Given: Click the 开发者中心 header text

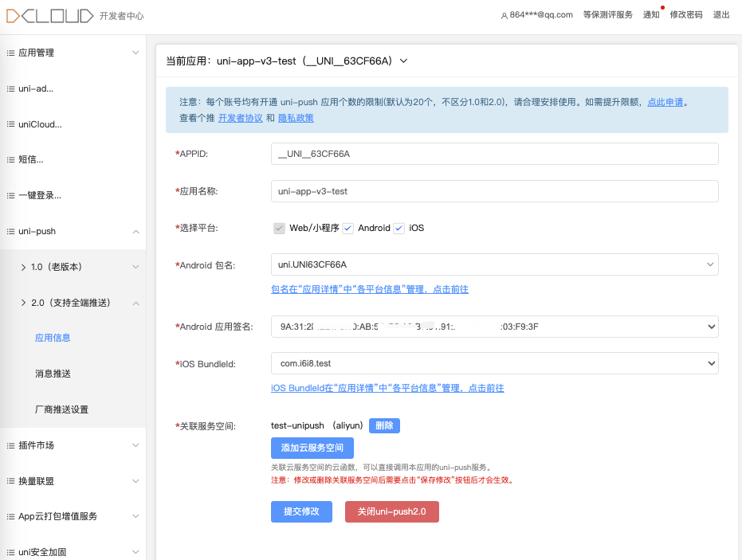Looking at the screenshot, I should click(x=122, y=16).
